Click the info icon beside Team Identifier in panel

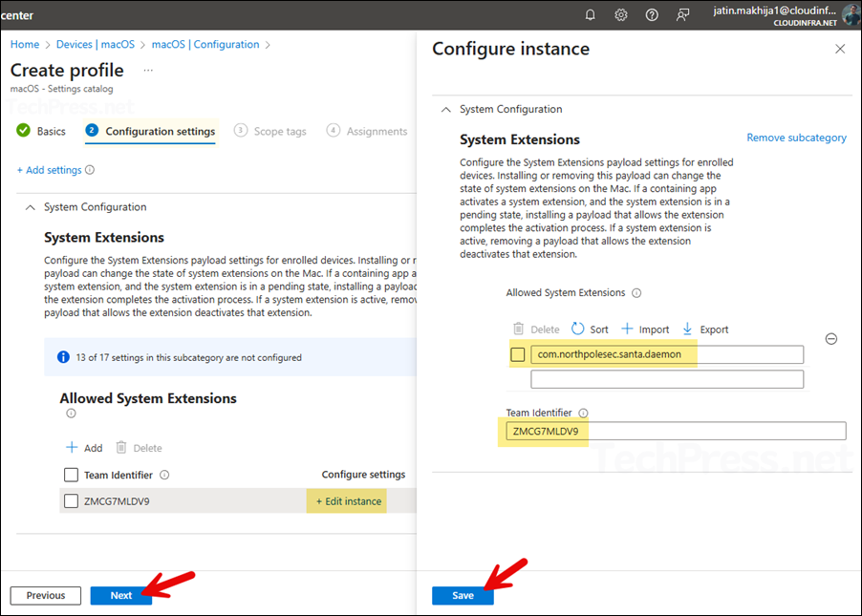click(583, 413)
